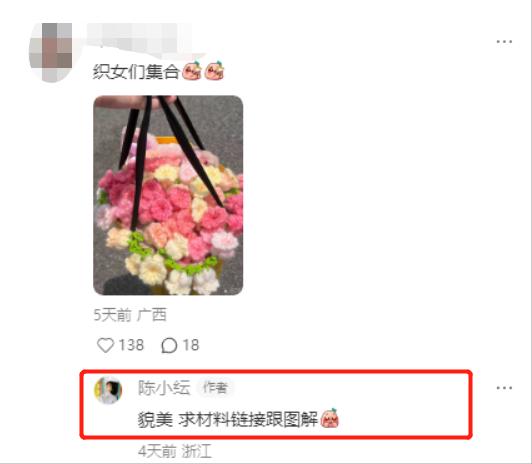This screenshot has height=464, width=532.
Task: Click the 广西 location label
Action: 152,315
